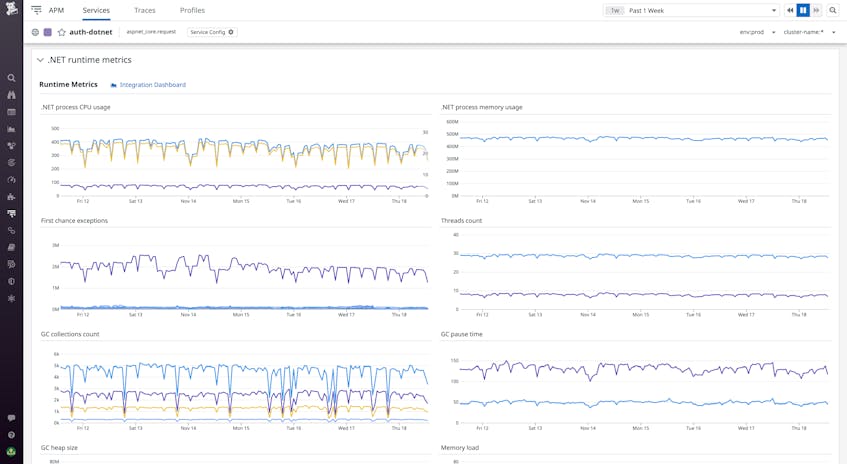Click the Datadog dog logo

coord(11,8)
